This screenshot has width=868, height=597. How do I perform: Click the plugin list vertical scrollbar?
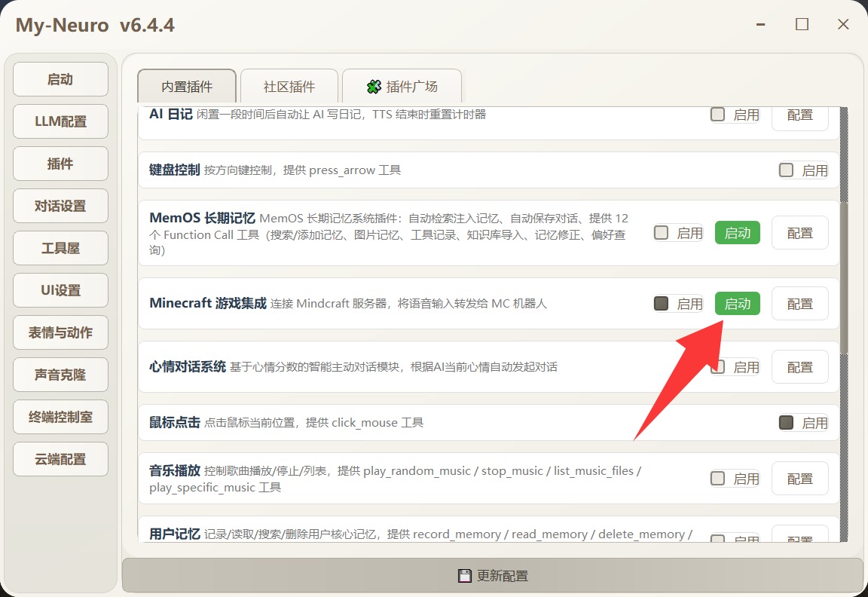pyautogui.click(x=844, y=279)
